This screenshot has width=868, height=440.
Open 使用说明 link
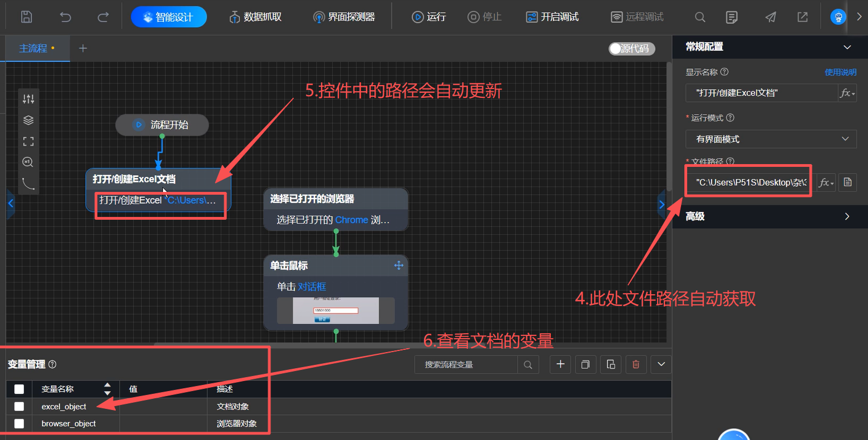840,72
